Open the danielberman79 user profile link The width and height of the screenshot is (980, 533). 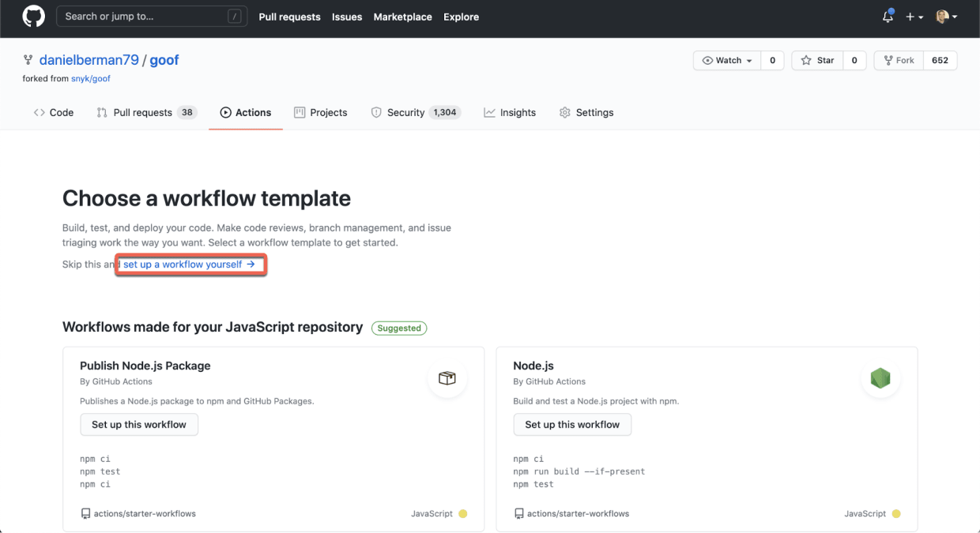coord(89,61)
